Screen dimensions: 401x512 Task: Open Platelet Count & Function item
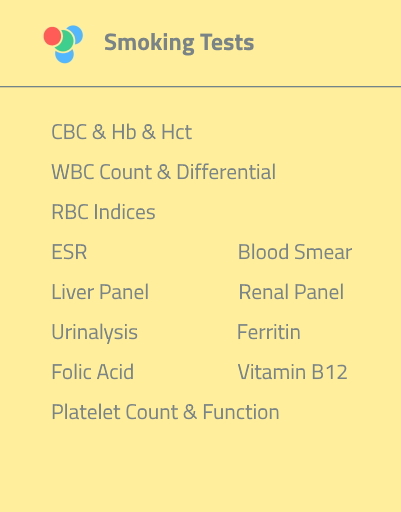tap(165, 412)
